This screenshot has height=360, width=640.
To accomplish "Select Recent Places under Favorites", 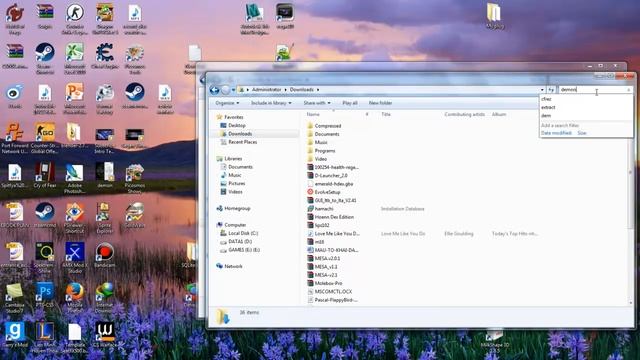I will click(242, 142).
